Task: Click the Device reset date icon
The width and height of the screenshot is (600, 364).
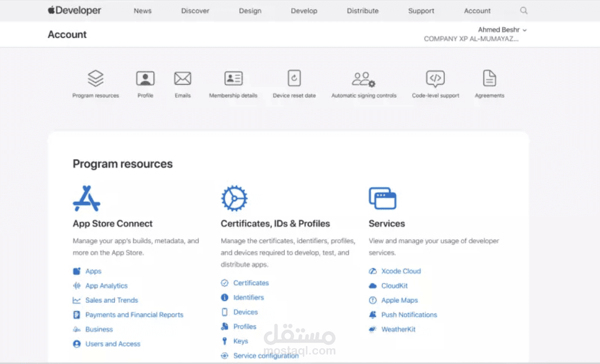Action: tap(294, 78)
